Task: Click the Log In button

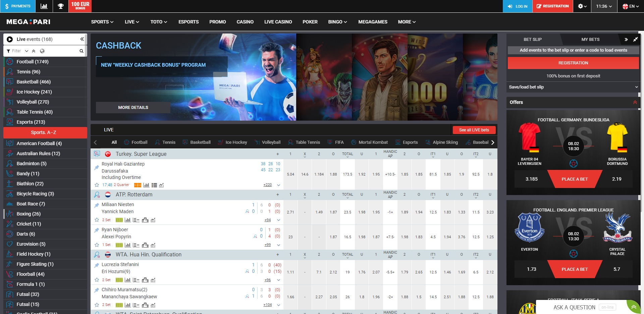Action: [x=518, y=6]
